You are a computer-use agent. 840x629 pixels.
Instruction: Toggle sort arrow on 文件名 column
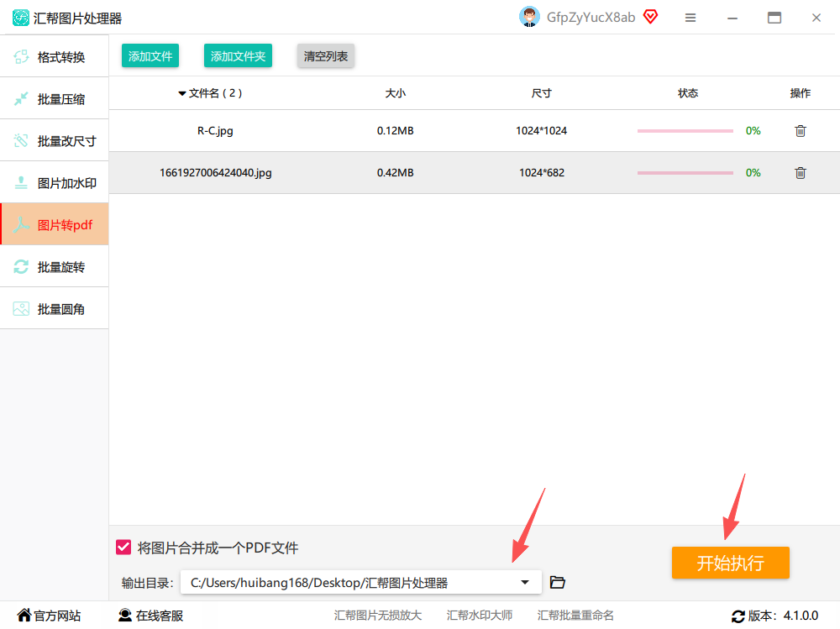click(182, 94)
